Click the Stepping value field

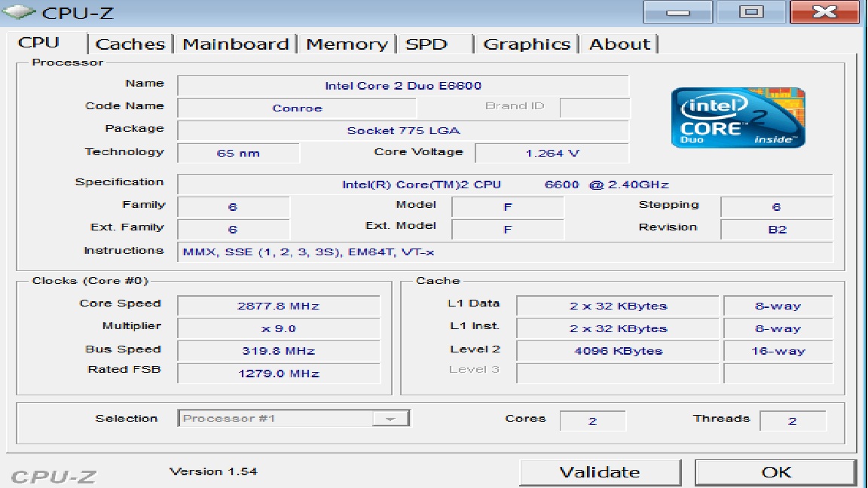[x=777, y=207]
